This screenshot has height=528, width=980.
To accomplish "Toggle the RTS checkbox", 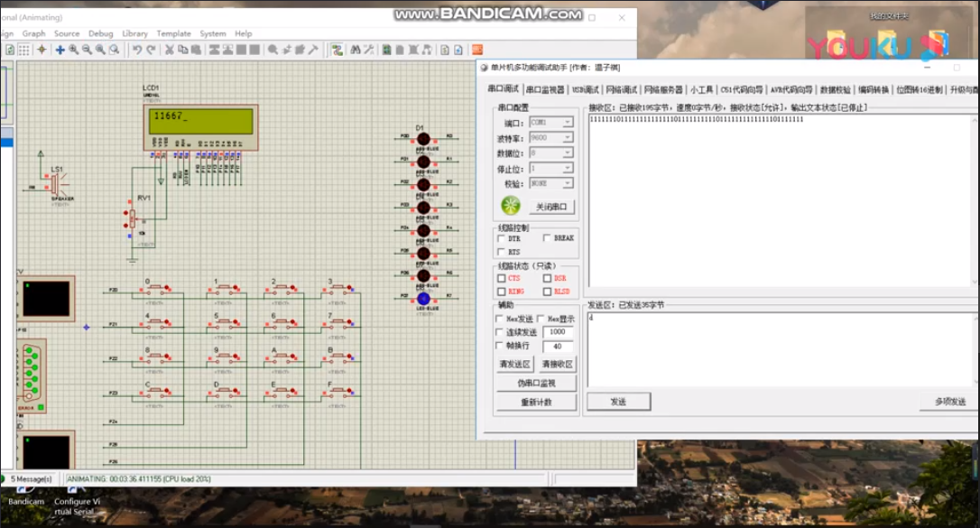I will pyautogui.click(x=501, y=252).
